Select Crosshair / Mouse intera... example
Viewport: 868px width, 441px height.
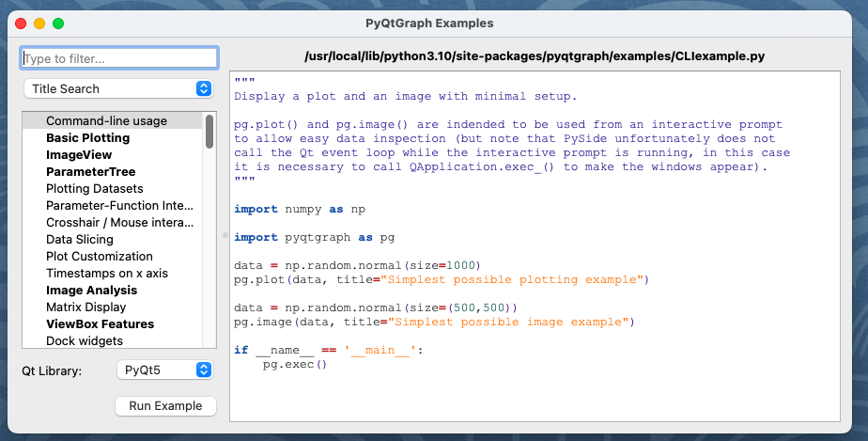(x=113, y=223)
